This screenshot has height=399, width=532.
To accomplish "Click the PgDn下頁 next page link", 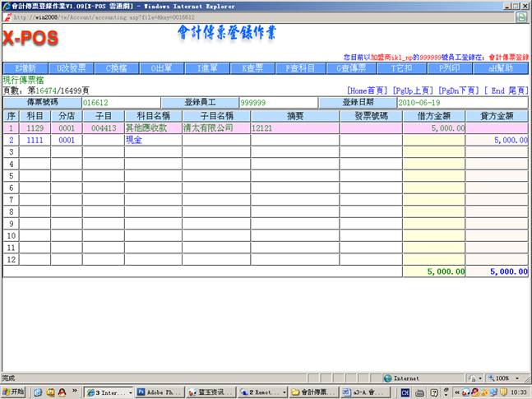I will (x=459, y=90).
